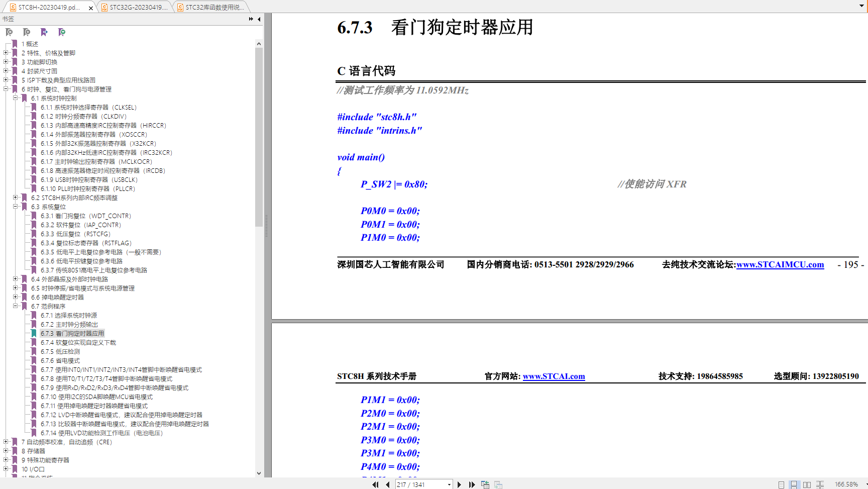Go to the previous page
The image size is (868, 489).
387,484
